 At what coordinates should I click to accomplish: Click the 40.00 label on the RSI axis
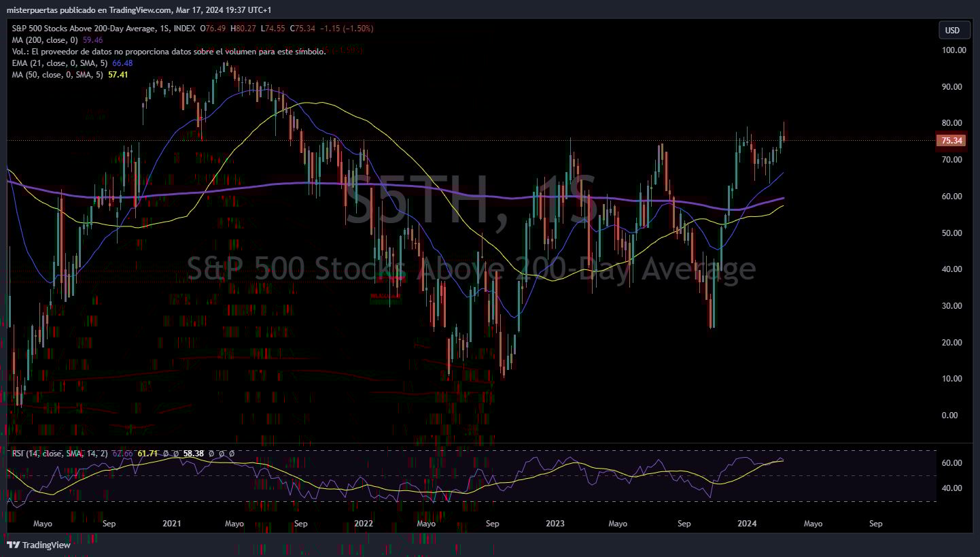(x=951, y=488)
